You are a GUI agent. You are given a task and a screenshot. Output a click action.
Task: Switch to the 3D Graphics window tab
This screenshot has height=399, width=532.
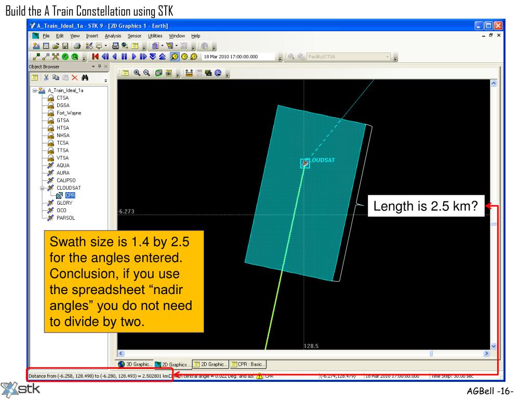pyautogui.click(x=135, y=364)
